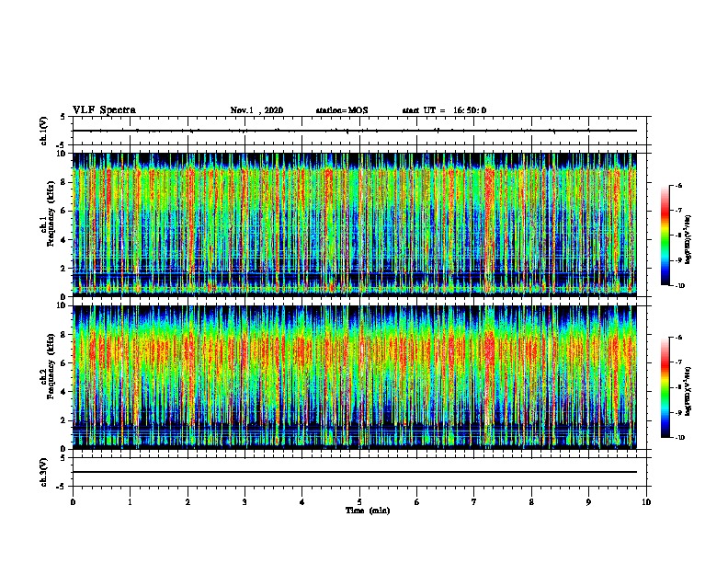728x563 pixels.
Task: Click the "-10" value on ch.2 colorbar
Action: click(679, 438)
